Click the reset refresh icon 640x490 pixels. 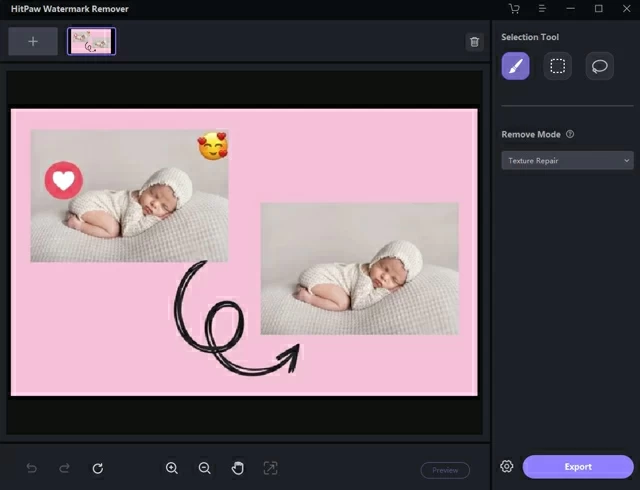97,468
